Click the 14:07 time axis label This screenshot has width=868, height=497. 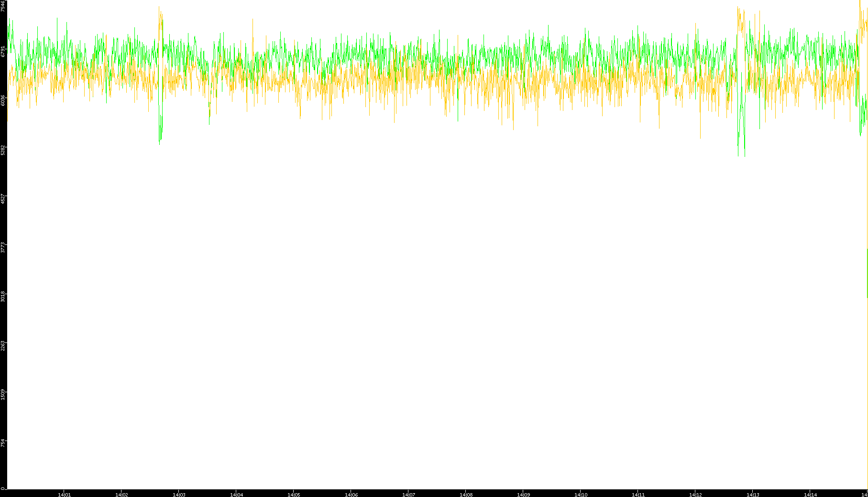pos(408,494)
